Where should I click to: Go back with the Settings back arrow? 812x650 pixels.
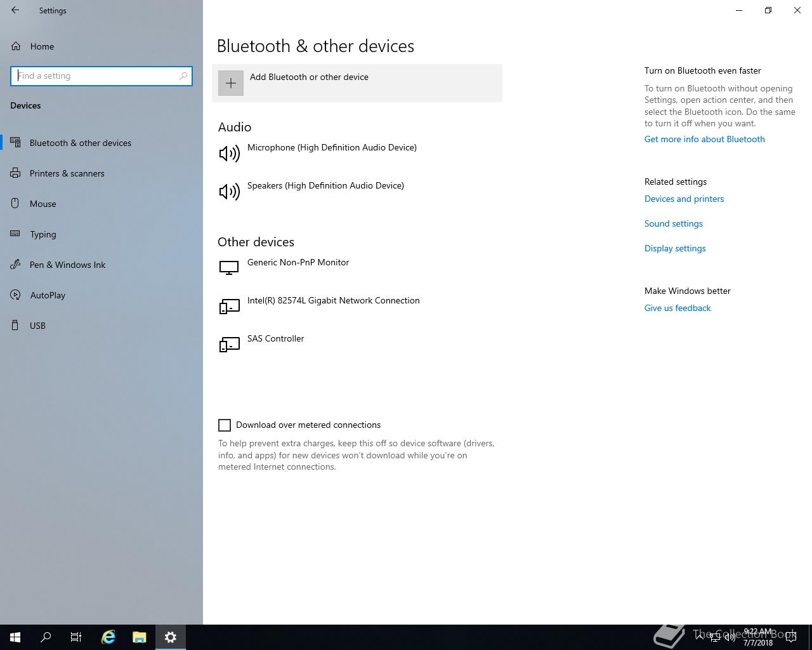tap(15, 10)
